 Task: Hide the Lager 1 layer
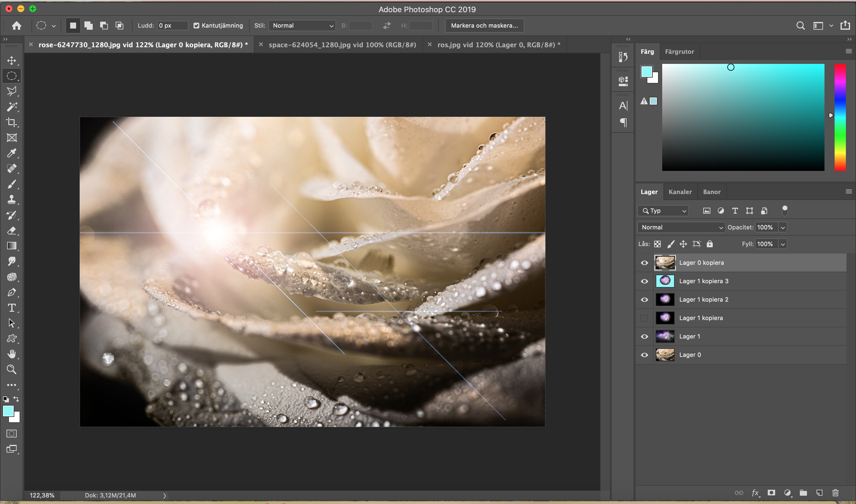(x=644, y=337)
